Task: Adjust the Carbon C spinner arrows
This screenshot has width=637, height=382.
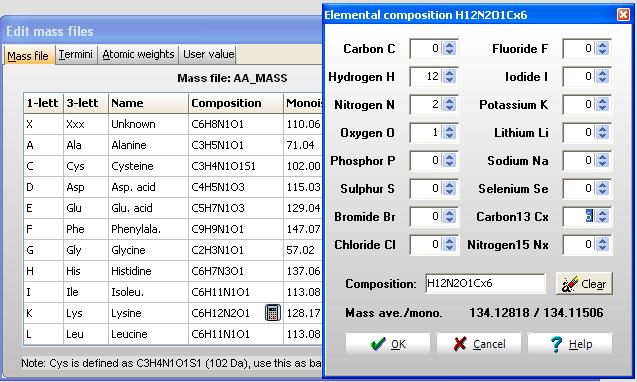Action: tap(449, 49)
